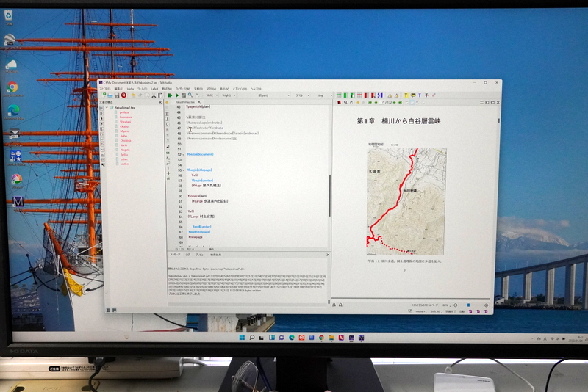The width and height of the screenshot is (588, 392).
Task: Switch to the Messages tab in output panel
Action: [x=175, y=255]
